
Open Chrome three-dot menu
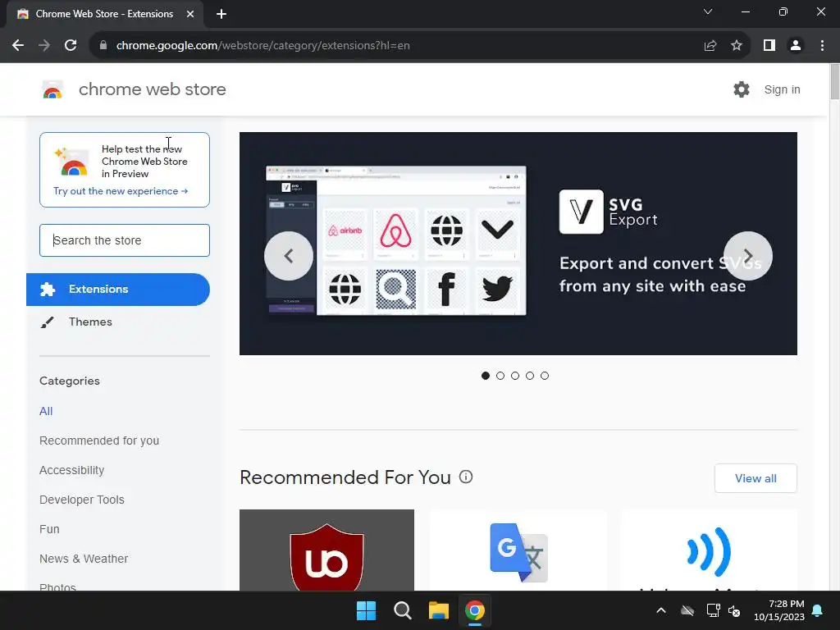click(x=822, y=46)
